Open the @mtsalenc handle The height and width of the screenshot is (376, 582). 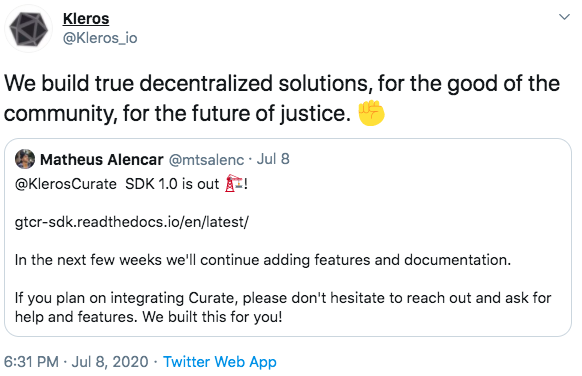206,160
